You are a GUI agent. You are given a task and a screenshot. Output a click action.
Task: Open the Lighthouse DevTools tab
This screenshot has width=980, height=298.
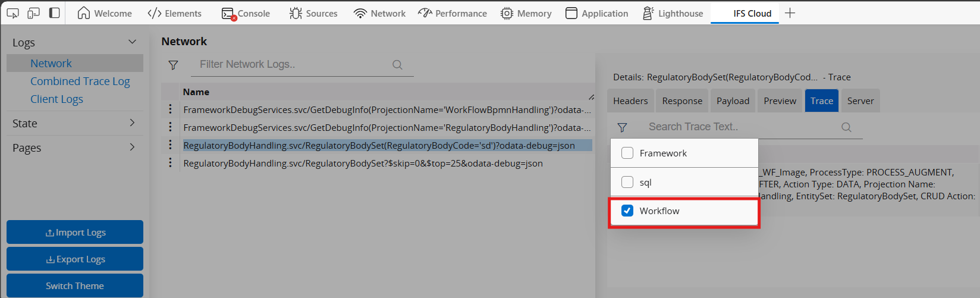pos(673,13)
